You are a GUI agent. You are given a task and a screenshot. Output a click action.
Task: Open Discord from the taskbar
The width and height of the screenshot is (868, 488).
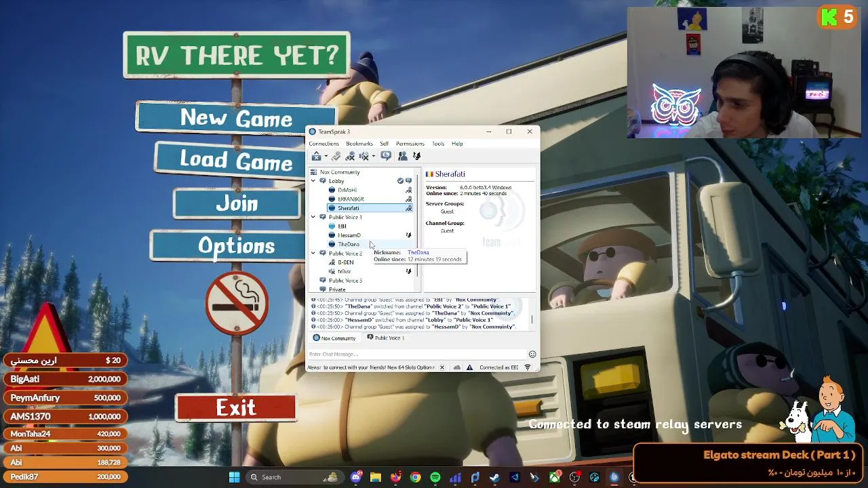356,477
